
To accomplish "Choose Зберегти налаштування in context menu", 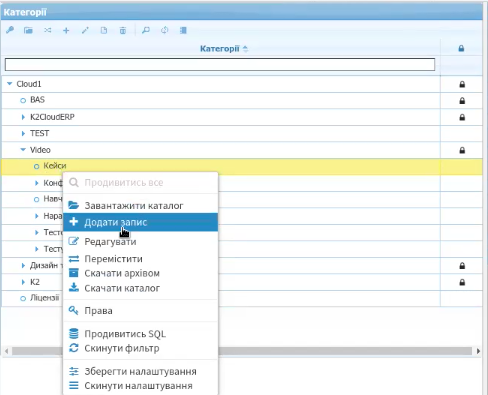I will 140,371.
